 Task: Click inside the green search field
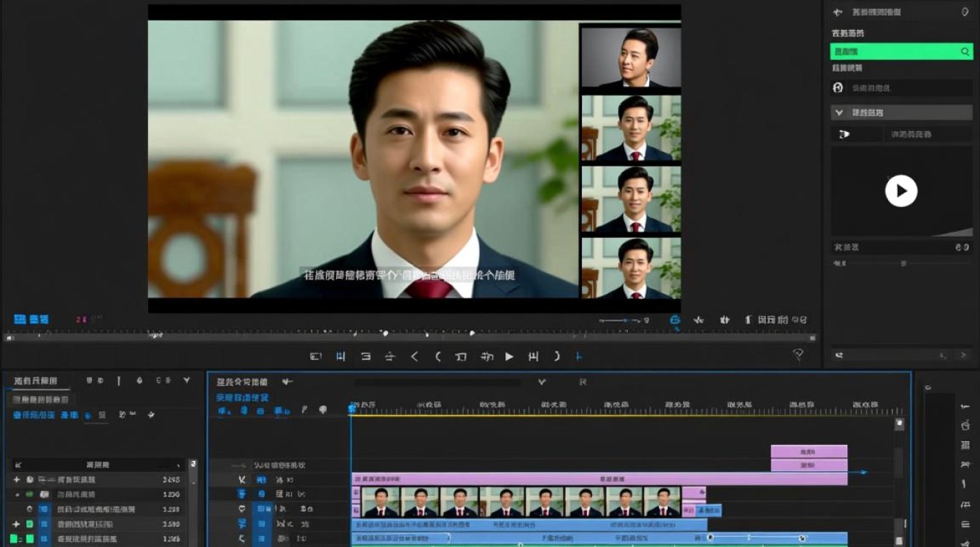pyautogui.click(x=901, y=52)
